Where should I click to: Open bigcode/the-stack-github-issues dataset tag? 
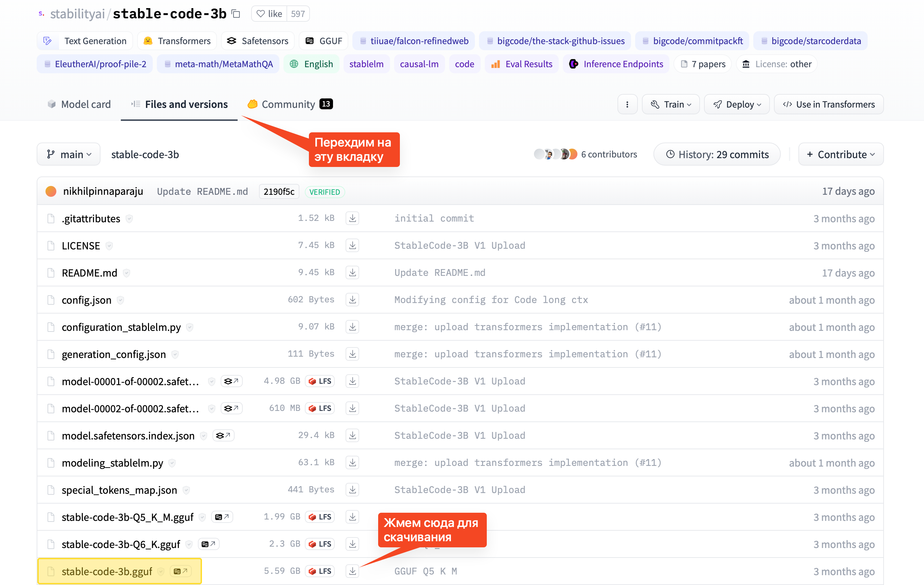pos(555,41)
